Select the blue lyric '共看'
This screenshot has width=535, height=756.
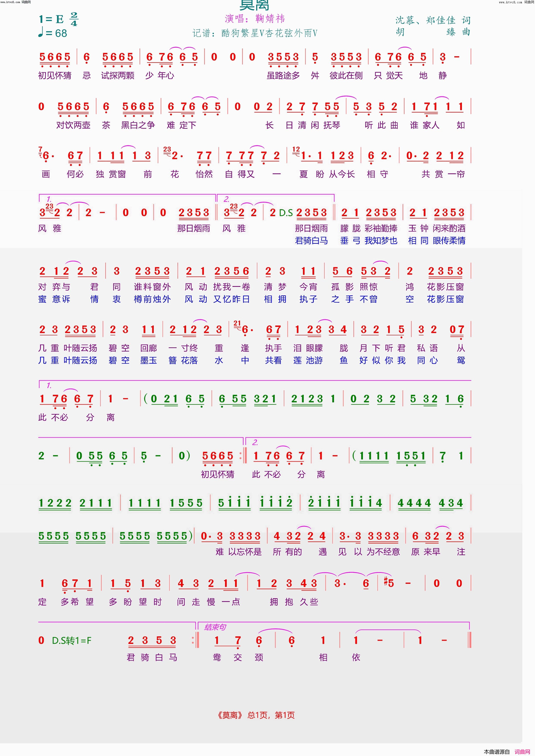point(274,361)
